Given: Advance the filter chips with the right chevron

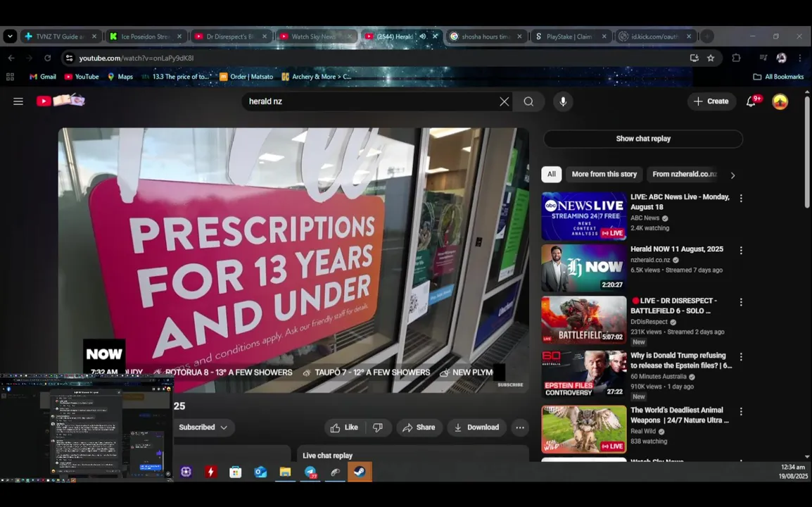Looking at the screenshot, I should 732,175.
